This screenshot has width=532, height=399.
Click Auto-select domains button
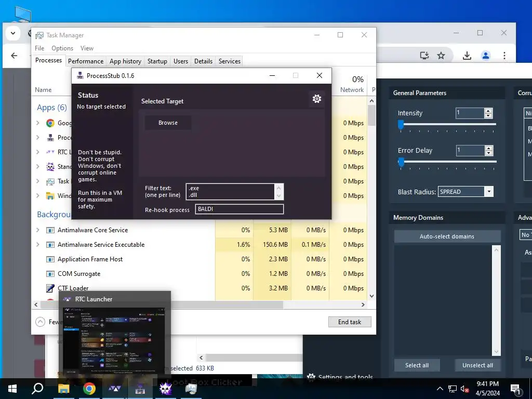(447, 236)
